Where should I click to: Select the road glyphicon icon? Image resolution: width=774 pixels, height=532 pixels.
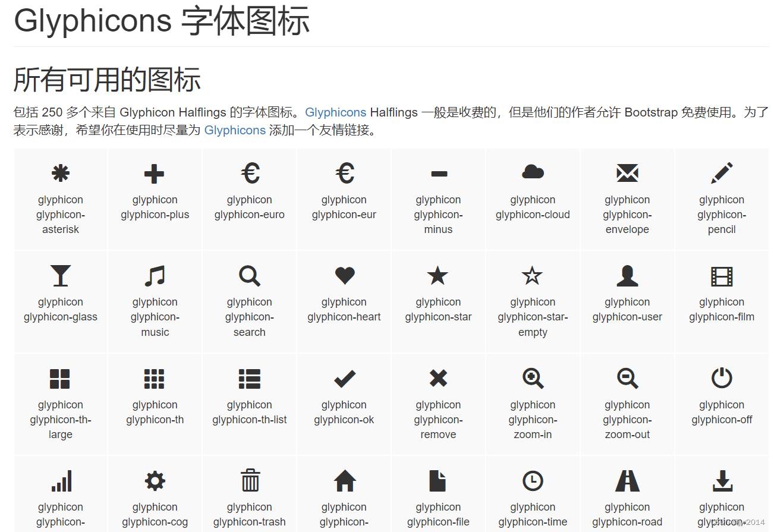(627, 481)
